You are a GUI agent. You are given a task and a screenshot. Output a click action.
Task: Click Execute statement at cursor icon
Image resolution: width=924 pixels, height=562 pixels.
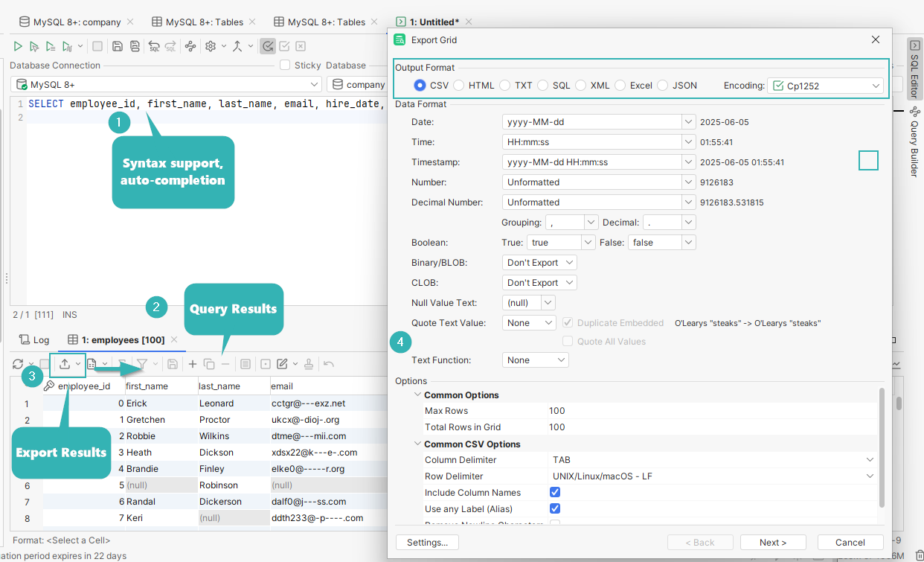coord(34,46)
